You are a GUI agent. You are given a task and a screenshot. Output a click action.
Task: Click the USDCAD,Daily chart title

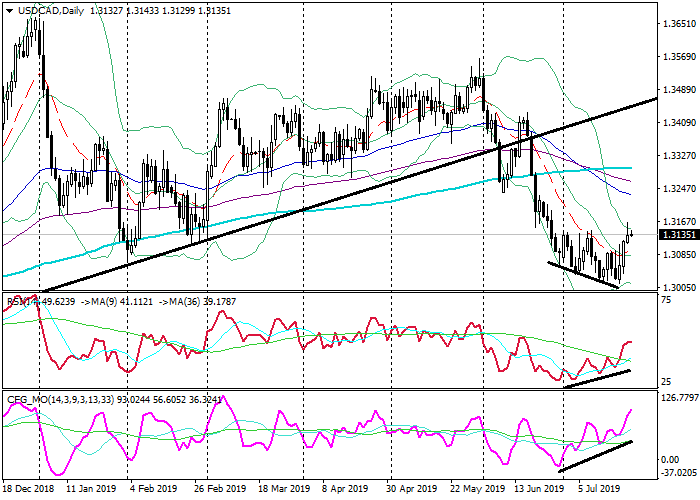[51, 11]
